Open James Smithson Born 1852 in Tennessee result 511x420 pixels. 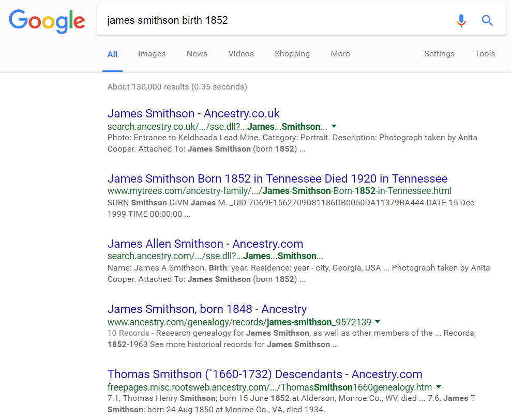coord(277,178)
